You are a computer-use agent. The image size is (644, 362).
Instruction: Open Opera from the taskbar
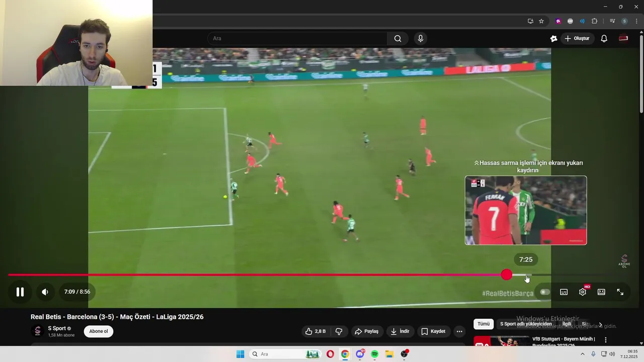point(330,354)
